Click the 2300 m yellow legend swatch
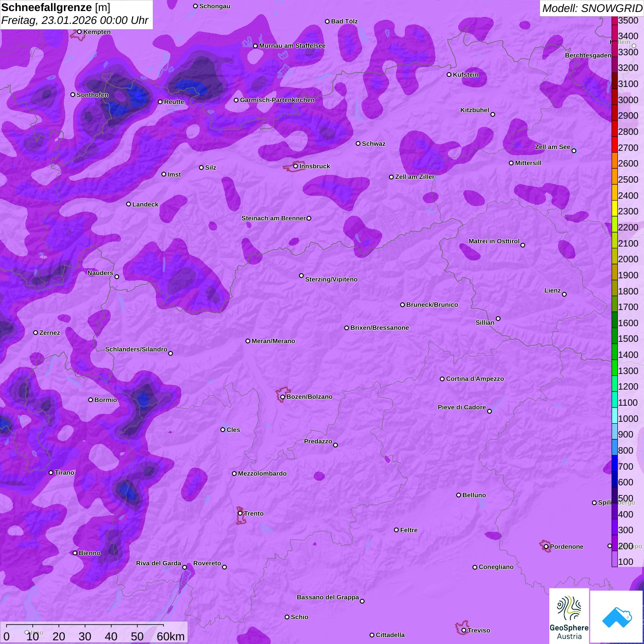Viewport: 644px width, 644px height. (x=615, y=208)
